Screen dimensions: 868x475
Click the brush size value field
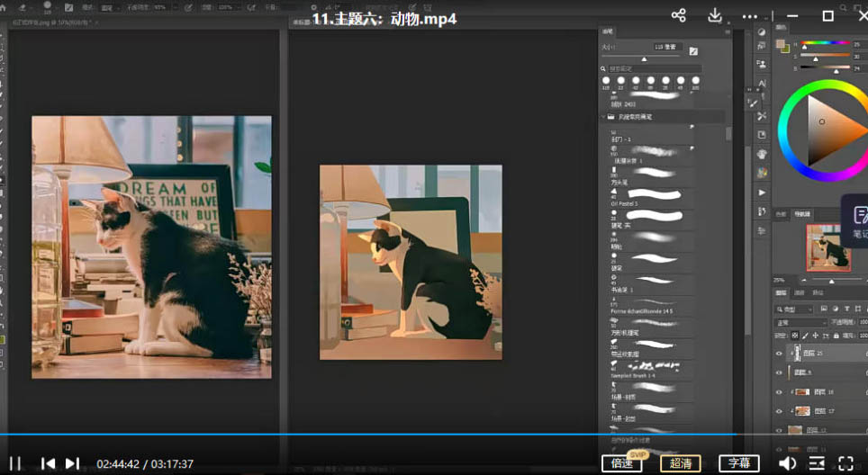pyautogui.click(x=667, y=47)
